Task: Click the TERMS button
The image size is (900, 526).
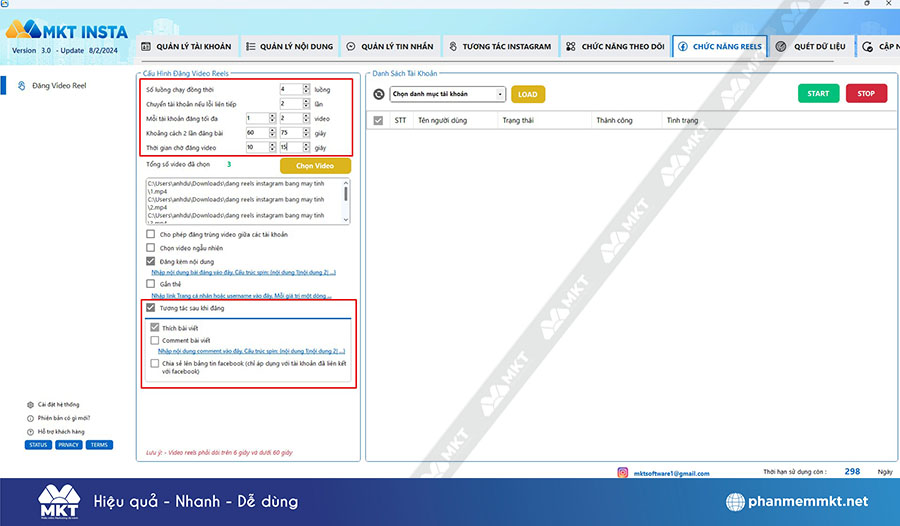Action: click(99, 445)
